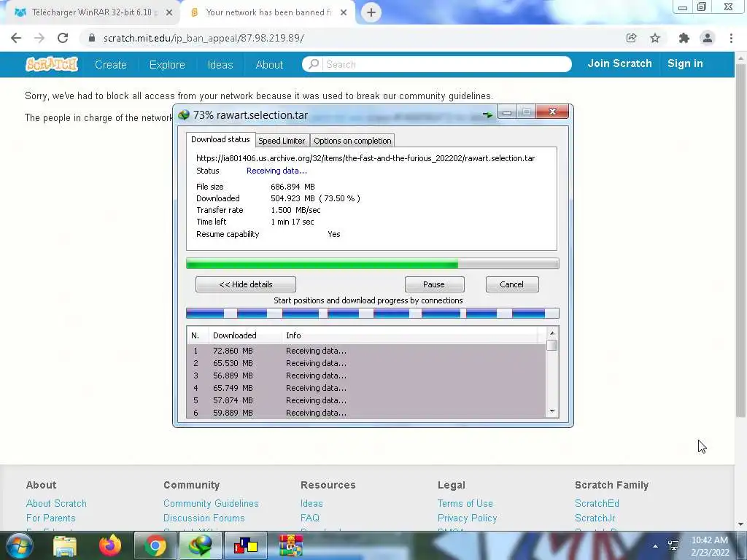Share this page via the share icon
747x560 pixels.
tap(631, 38)
